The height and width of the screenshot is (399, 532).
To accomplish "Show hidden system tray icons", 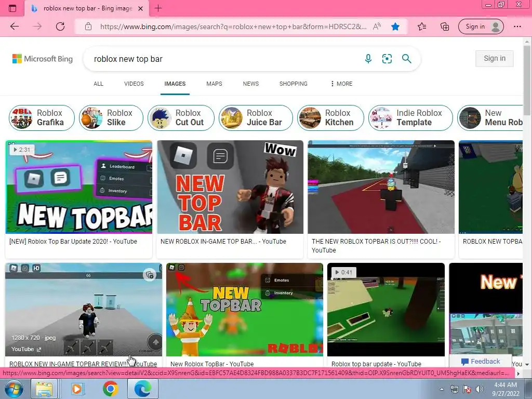I will (x=442, y=389).
